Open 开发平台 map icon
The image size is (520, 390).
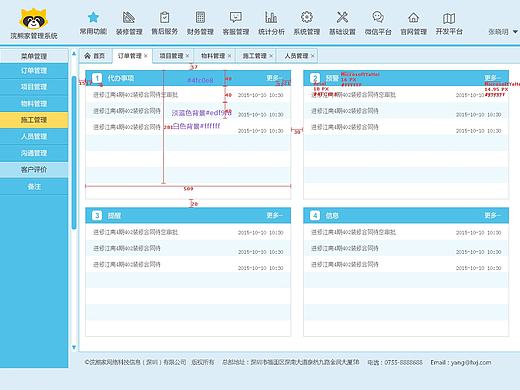(449, 18)
